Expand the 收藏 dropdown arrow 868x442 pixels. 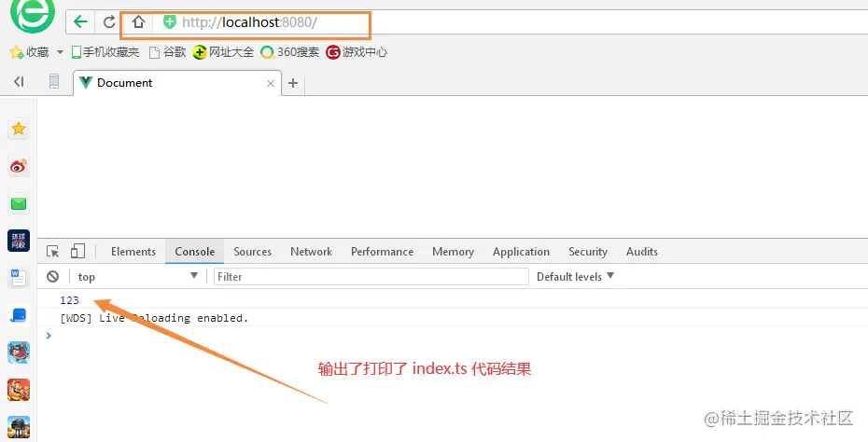click(60, 52)
